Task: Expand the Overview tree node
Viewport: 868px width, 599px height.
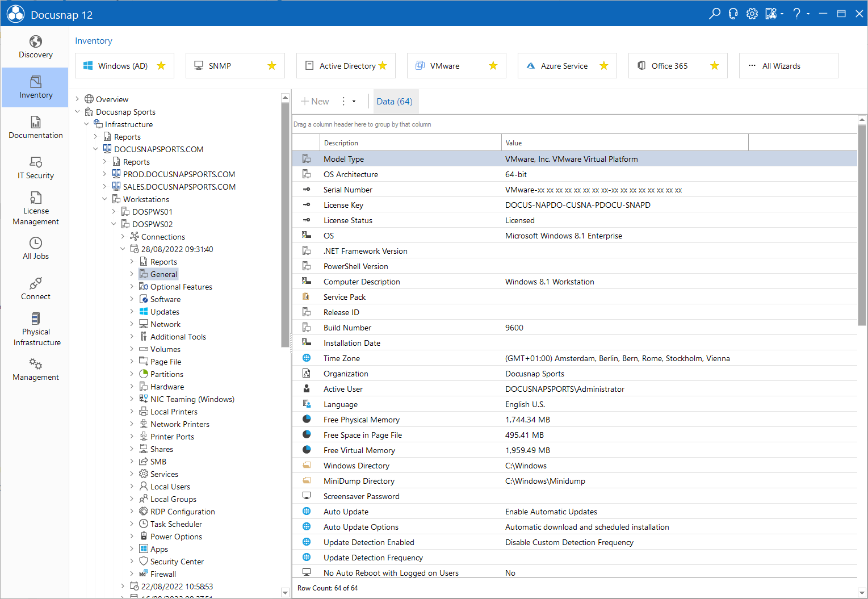Action: [x=78, y=99]
